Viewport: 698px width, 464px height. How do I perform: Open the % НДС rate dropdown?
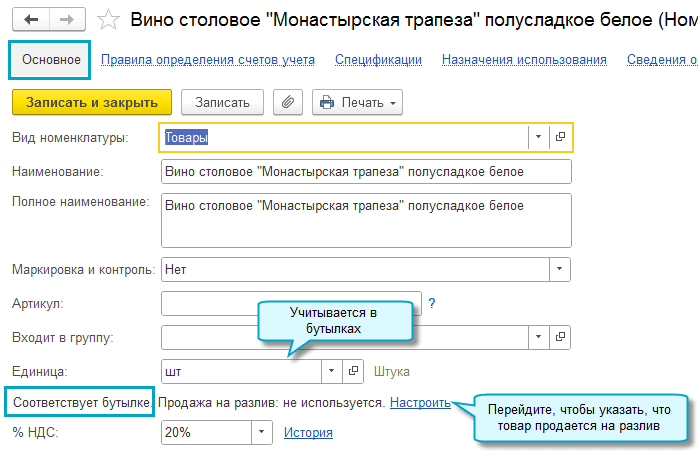tap(261, 432)
